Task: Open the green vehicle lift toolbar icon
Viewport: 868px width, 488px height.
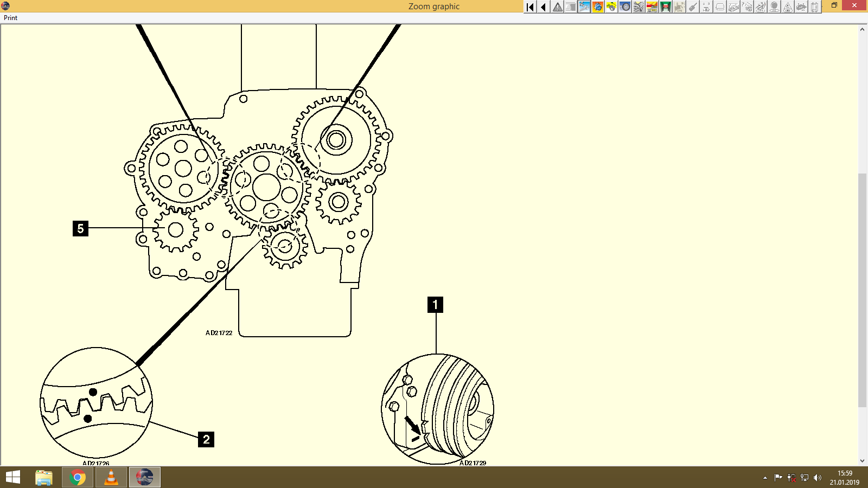Action: 666,7
